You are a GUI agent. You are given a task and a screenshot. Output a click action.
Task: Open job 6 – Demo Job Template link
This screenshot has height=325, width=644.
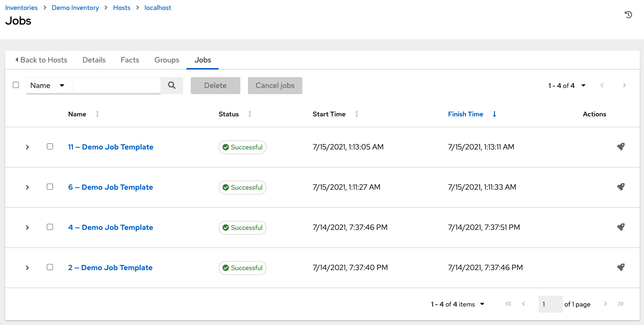pos(110,187)
